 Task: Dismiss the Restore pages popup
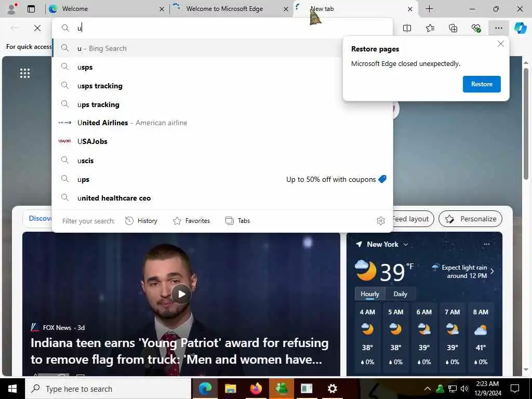pos(500,44)
